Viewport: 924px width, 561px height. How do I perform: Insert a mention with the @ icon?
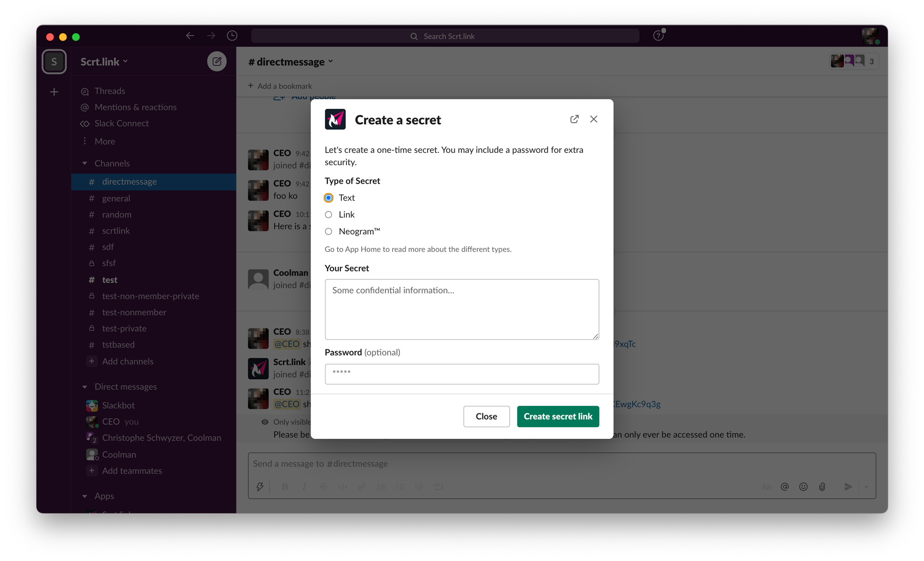pos(784,487)
